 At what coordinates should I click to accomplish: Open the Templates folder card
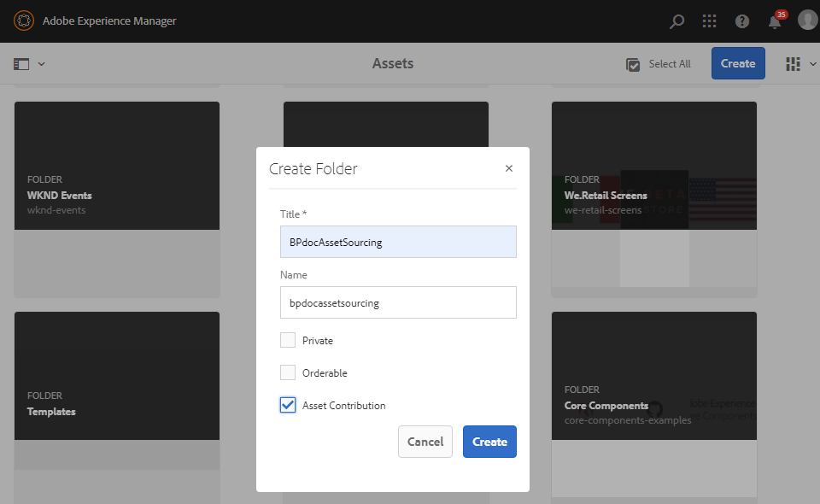pyautogui.click(x=117, y=407)
